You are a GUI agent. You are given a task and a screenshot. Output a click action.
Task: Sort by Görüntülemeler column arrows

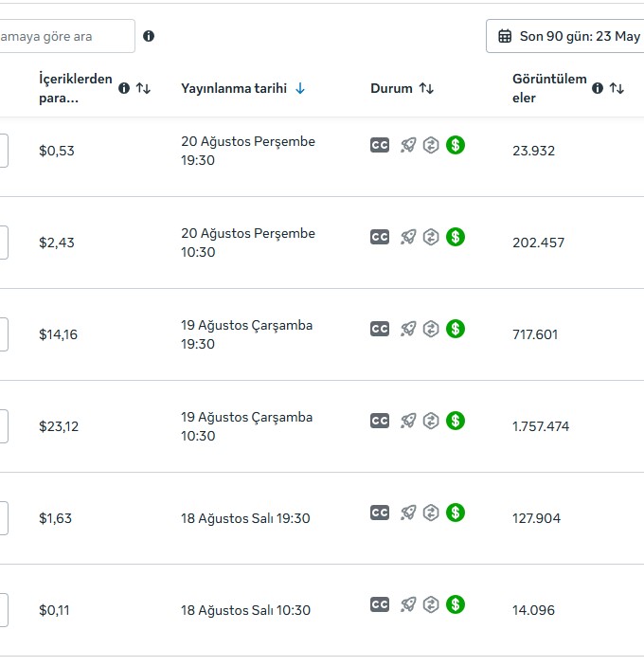(x=617, y=88)
